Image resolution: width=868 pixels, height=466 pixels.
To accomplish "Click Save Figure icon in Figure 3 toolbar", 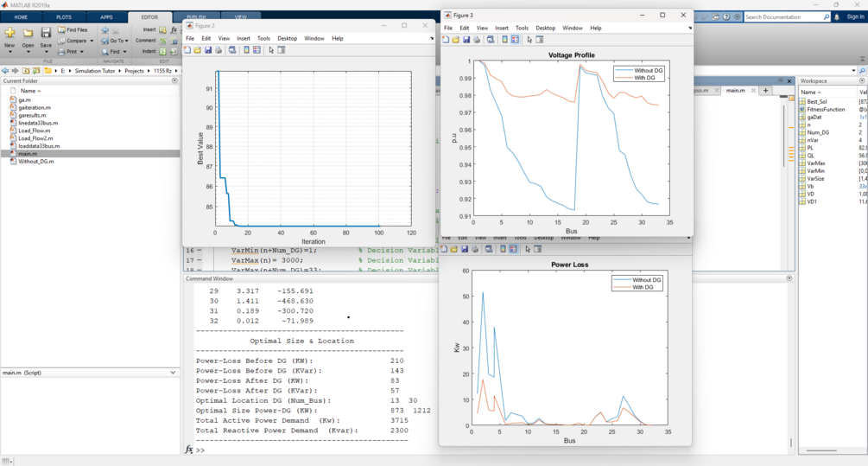I will tap(466, 40).
